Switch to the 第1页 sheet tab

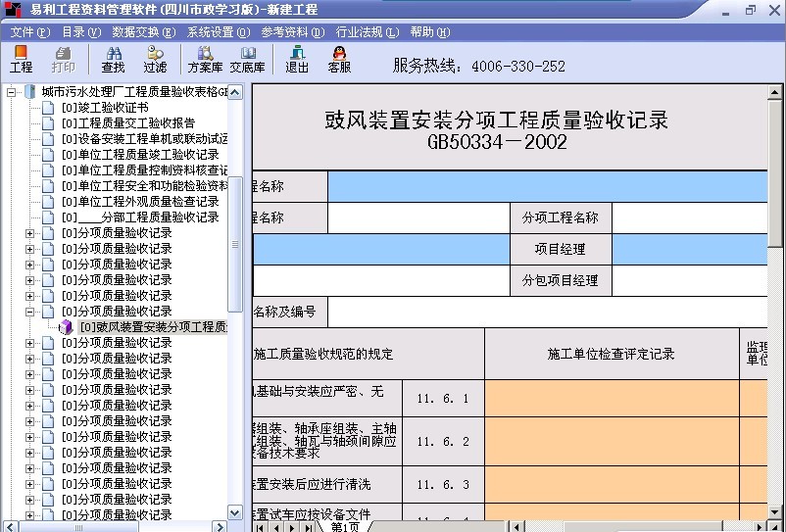click(344, 527)
